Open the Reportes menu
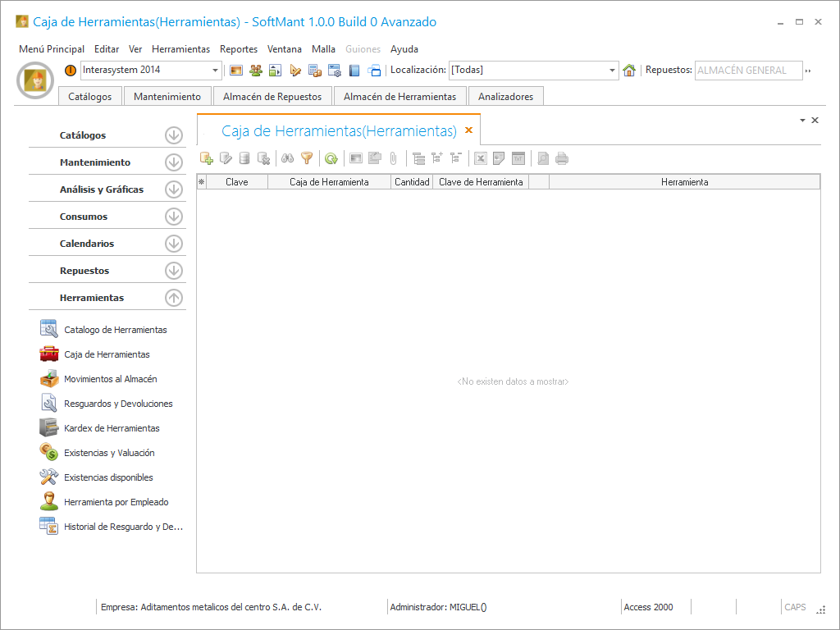The image size is (840, 630). pos(238,49)
